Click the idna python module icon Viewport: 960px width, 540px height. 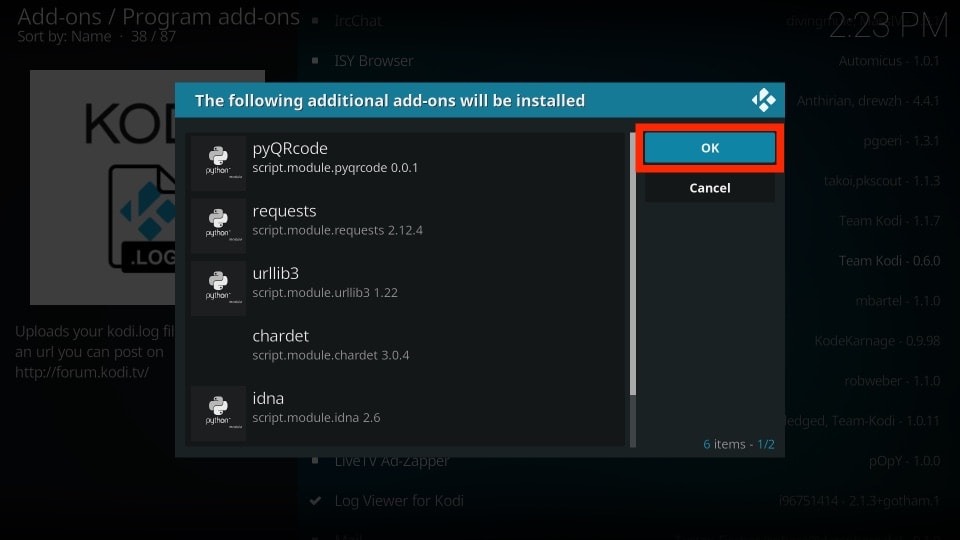coord(218,413)
